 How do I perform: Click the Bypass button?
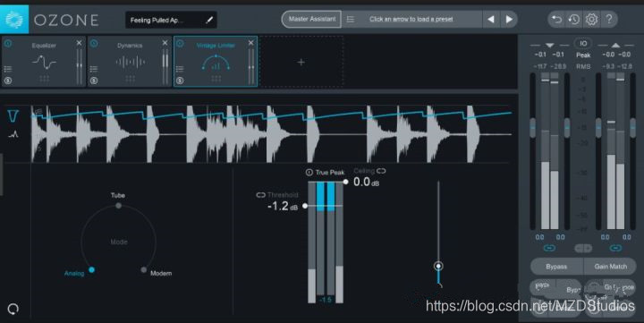pyautogui.click(x=556, y=267)
